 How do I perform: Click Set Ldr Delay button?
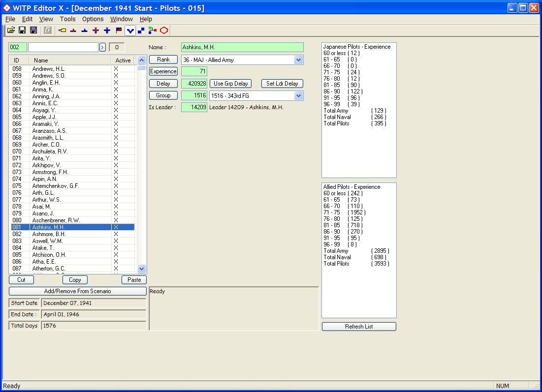(282, 84)
